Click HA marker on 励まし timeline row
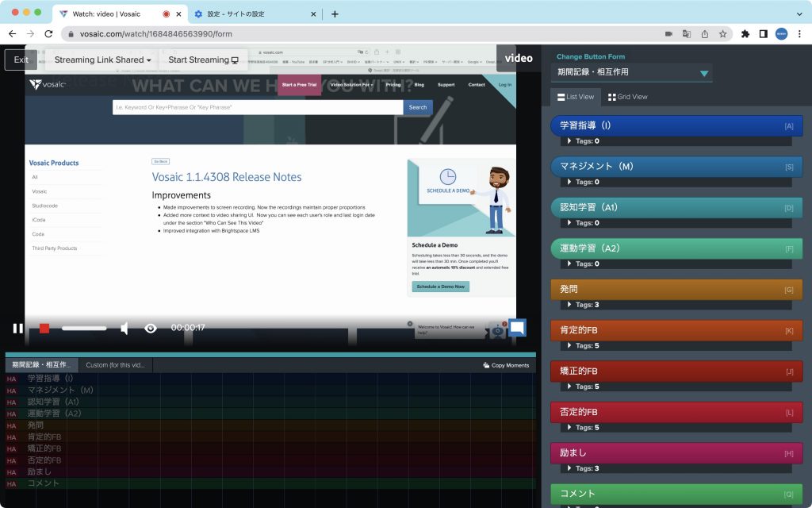 click(x=11, y=472)
